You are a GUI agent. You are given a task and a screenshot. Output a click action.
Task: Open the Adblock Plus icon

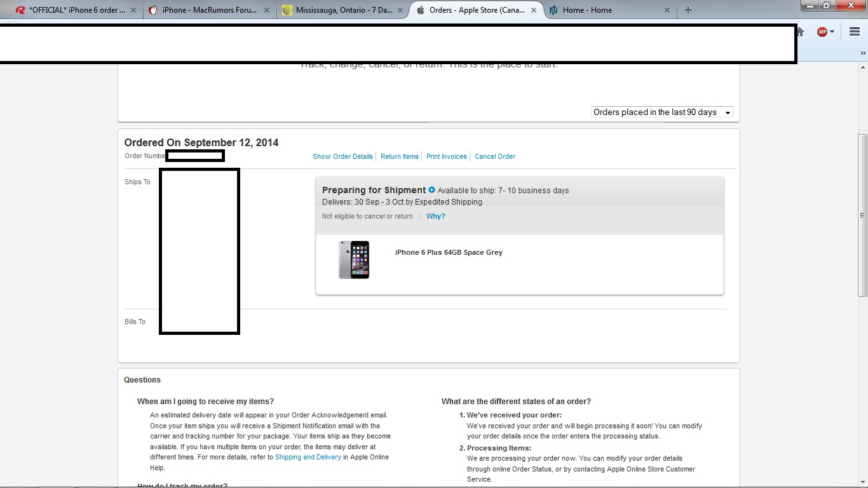(822, 32)
